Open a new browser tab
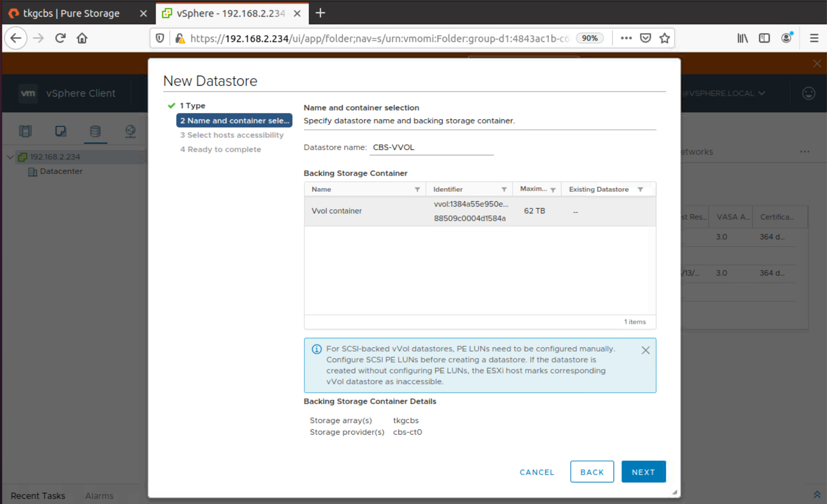Screen dimensions: 827x504 click(x=320, y=13)
